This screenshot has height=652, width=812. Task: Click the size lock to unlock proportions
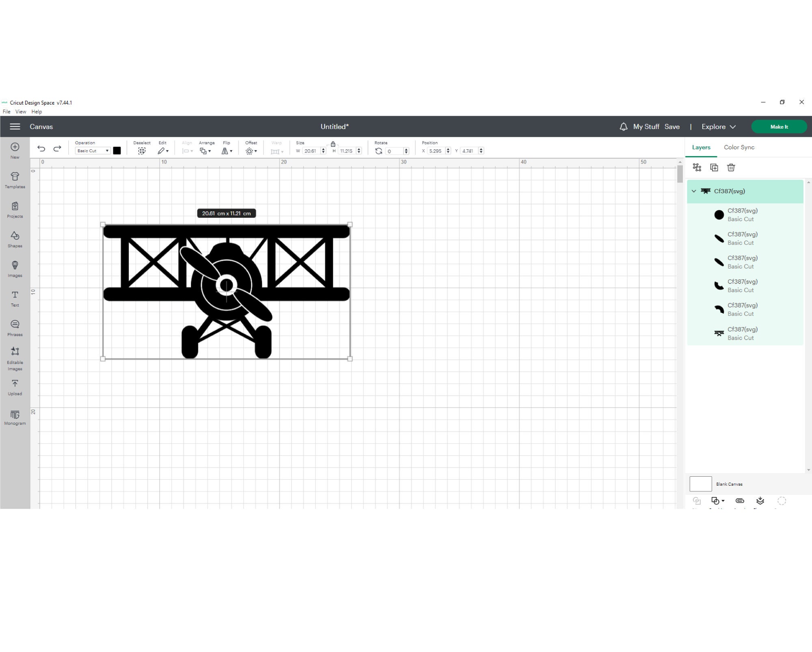(x=333, y=144)
